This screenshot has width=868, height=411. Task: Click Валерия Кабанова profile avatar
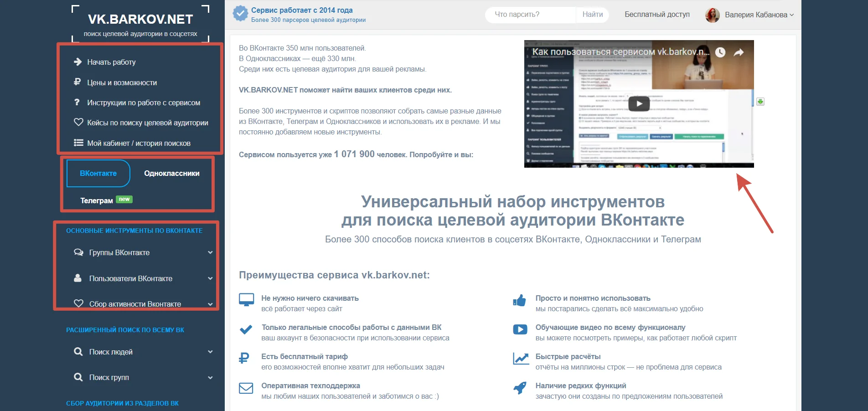tap(713, 15)
